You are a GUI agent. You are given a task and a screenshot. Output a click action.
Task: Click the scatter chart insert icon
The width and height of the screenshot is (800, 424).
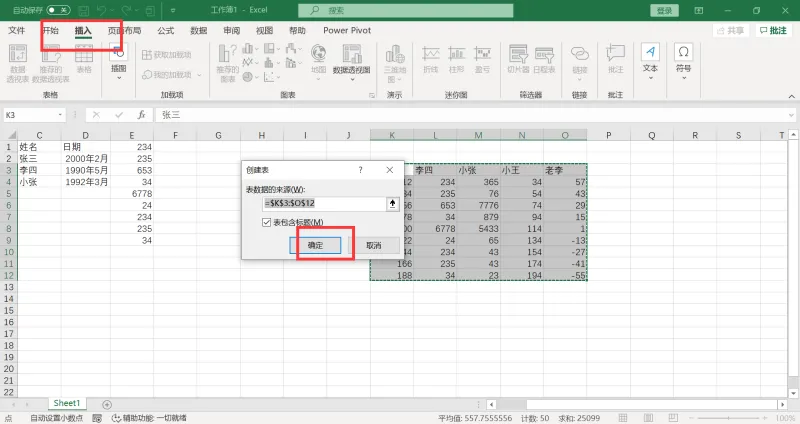270,77
